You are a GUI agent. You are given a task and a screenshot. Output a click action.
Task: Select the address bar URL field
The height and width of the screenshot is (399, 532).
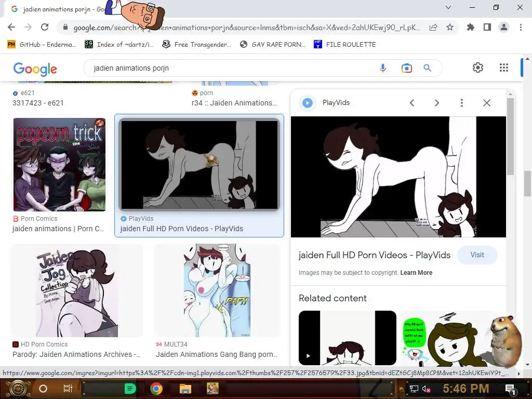(x=247, y=28)
